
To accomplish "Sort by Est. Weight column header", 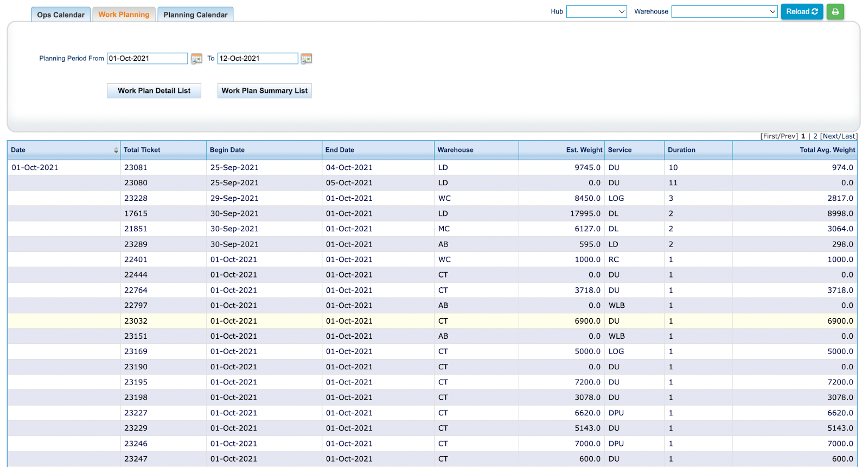I will [584, 150].
